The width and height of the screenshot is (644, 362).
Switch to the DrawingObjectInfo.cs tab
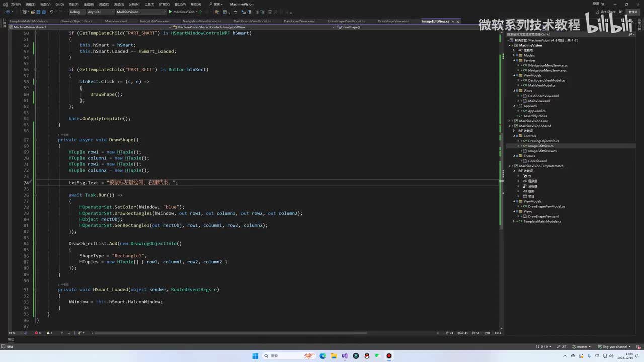tap(76, 21)
